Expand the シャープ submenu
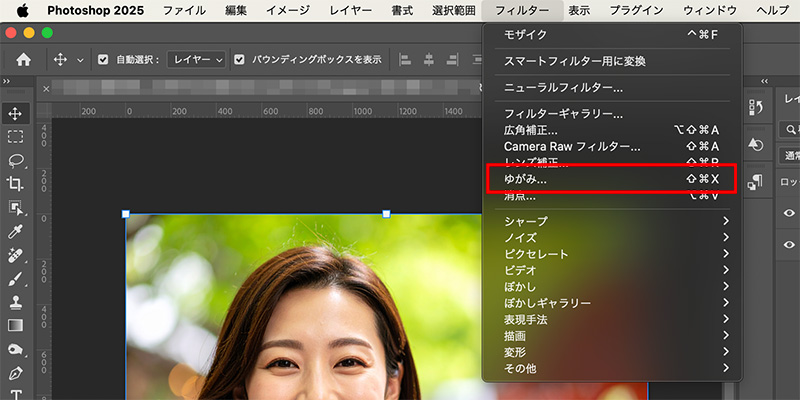 coord(616,221)
